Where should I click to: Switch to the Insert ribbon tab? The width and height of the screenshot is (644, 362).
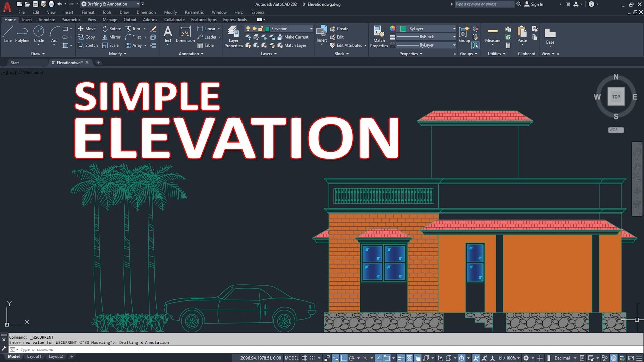[x=27, y=20]
